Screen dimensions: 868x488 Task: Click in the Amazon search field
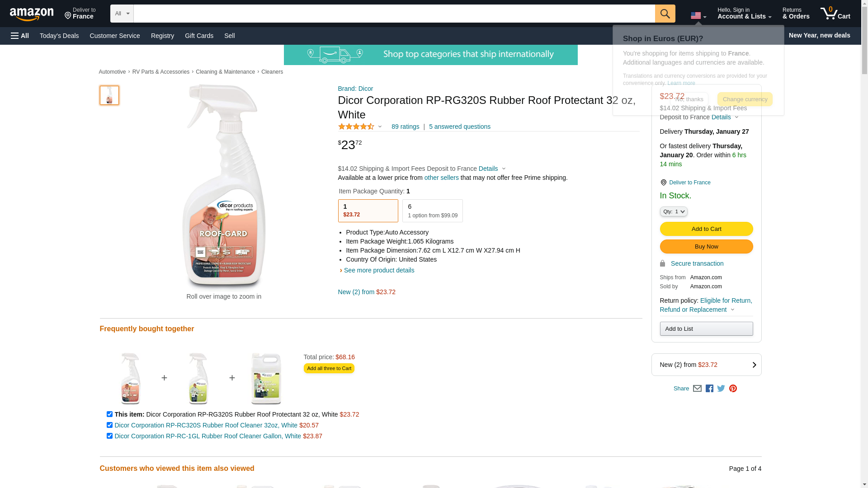394,14
